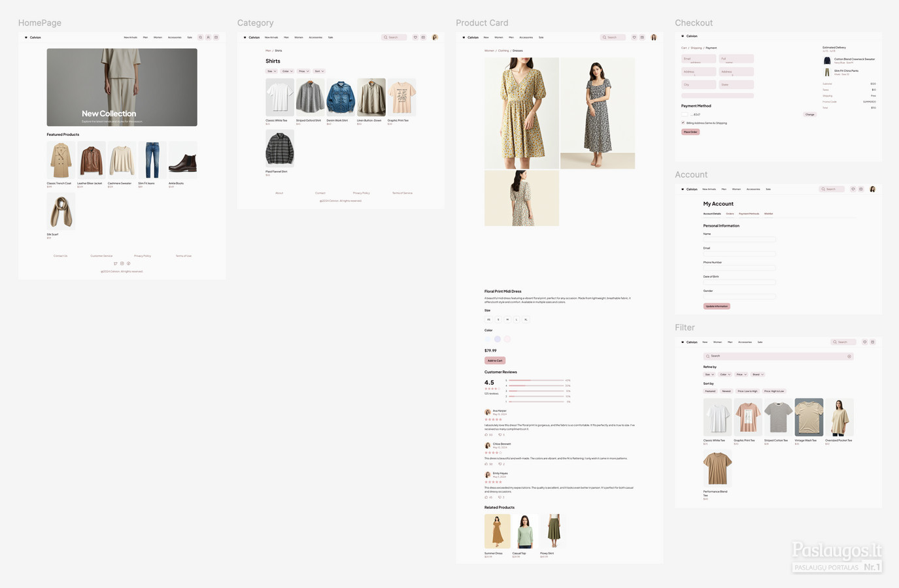Screen dimensions: 899x588
Task: Switch to the Payment Methods tab
Action: (x=749, y=214)
